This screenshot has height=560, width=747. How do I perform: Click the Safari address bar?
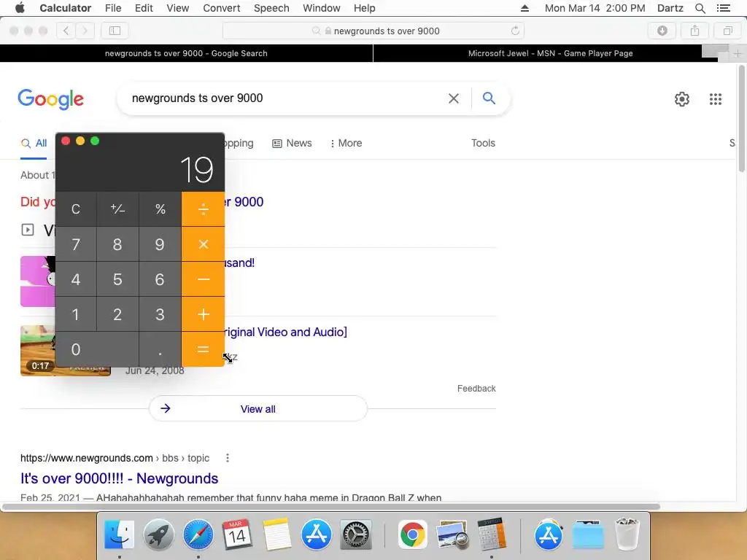(x=373, y=31)
